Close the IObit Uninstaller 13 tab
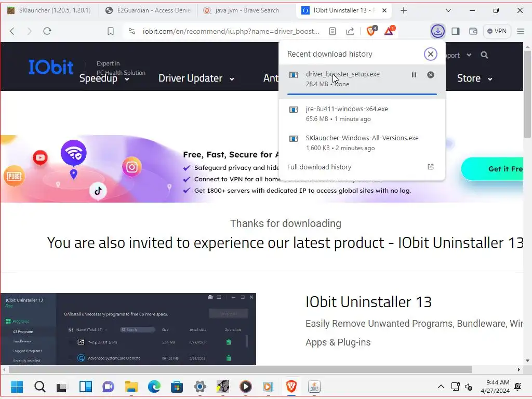The width and height of the screenshot is (532, 399). pos(384,10)
